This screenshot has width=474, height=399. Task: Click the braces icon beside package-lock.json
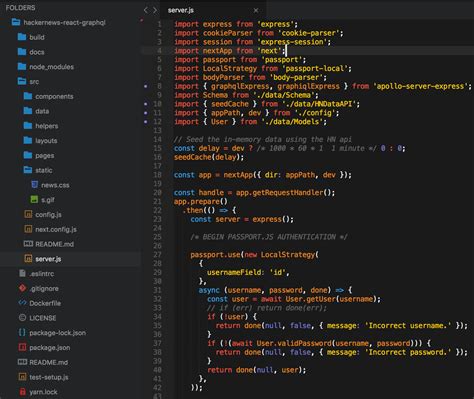point(22,332)
